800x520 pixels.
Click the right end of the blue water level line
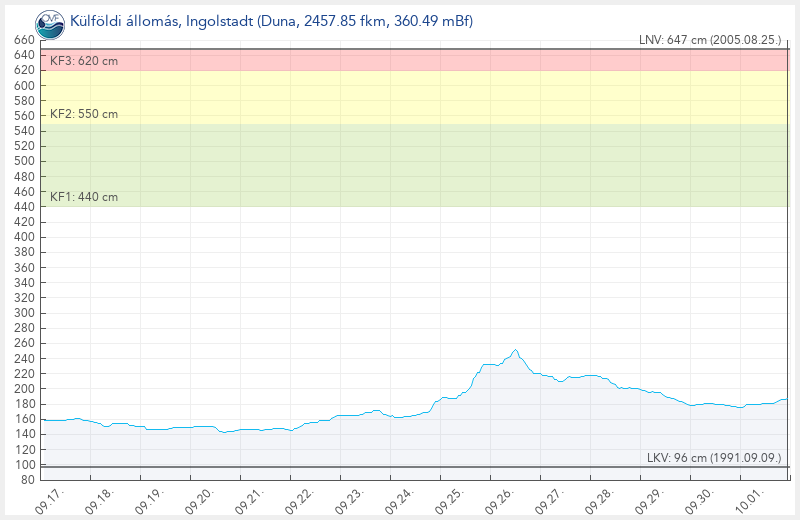point(787,399)
